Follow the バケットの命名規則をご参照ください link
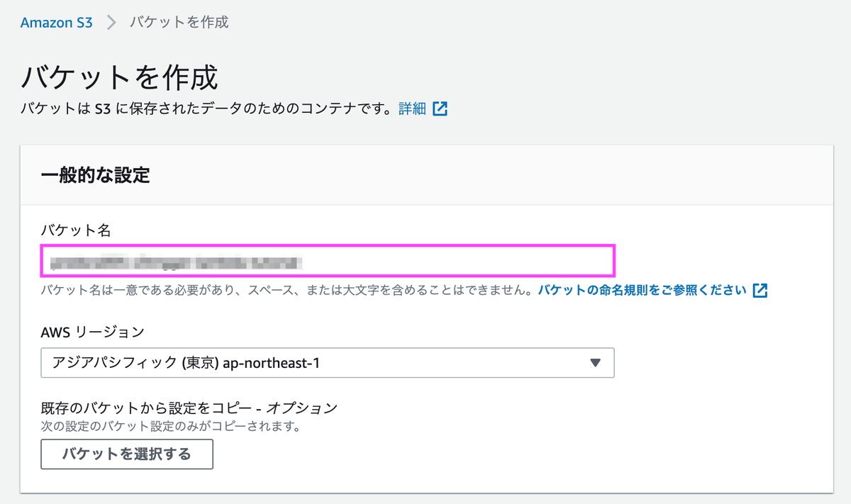This screenshot has height=504, width=851. (642, 290)
